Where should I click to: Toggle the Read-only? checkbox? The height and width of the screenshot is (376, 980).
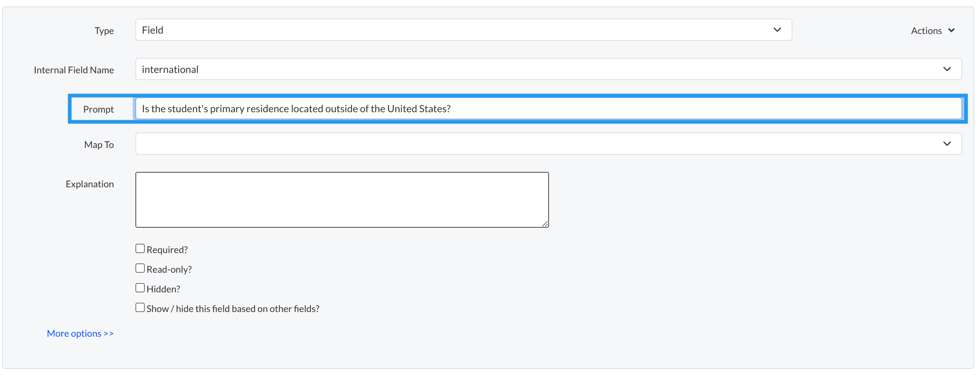click(x=140, y=268)
